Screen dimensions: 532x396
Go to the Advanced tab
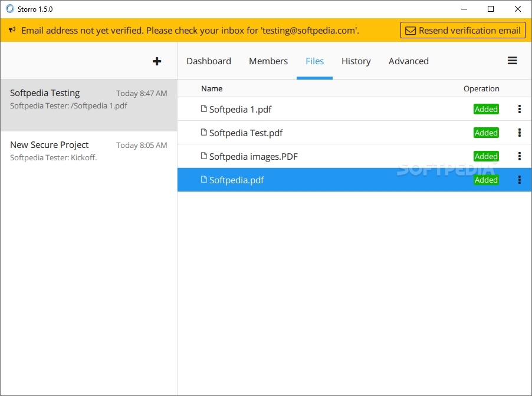(409, 61)
